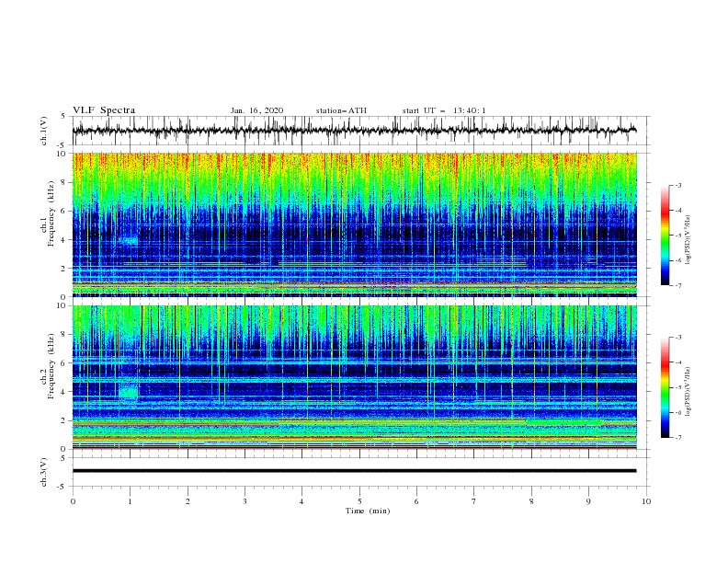Click the "ch.3(V)" axis label
728x563 pixels.
(x=44, y=472)
